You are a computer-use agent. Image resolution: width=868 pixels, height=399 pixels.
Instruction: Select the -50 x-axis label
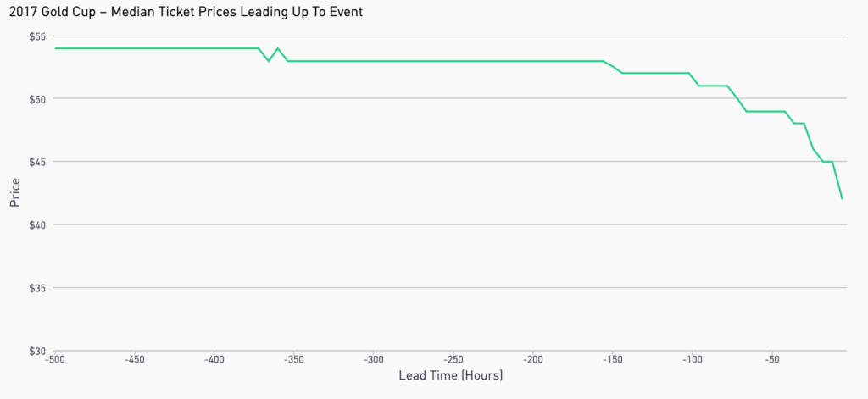click(771, 360)
